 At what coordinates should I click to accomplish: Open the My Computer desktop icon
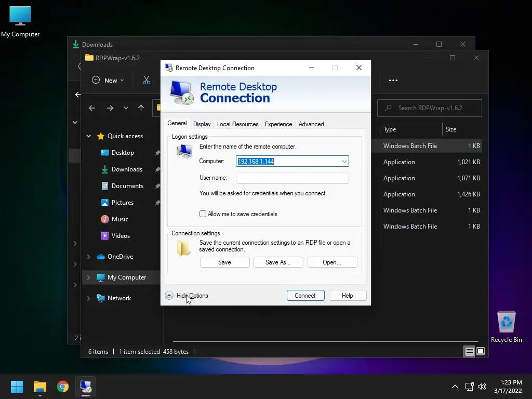click(20, 22)
